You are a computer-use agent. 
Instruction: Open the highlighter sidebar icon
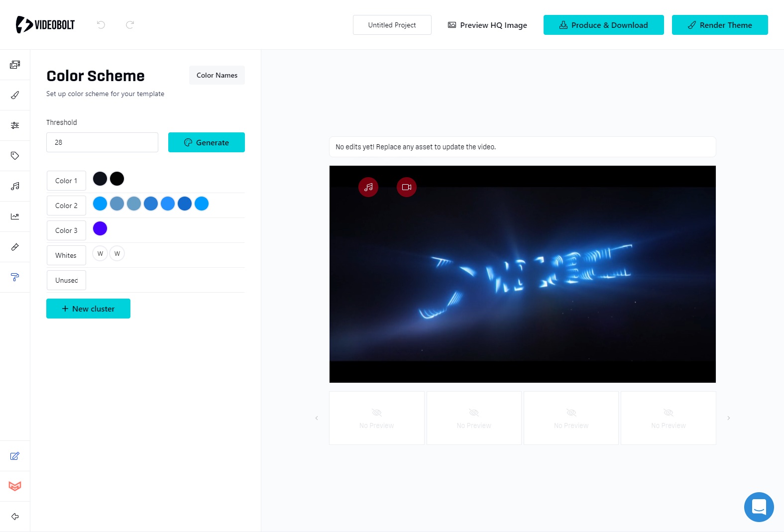point(15,247)
